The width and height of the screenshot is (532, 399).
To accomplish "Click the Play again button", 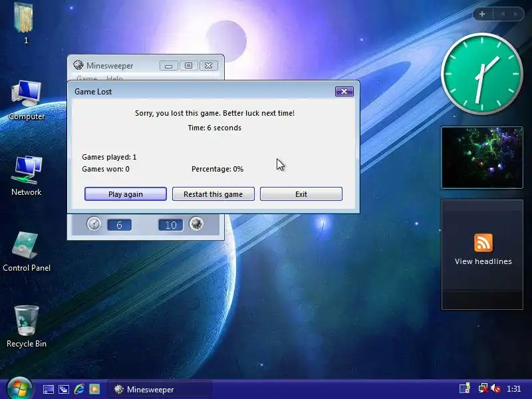I will (x=126, y=194).
